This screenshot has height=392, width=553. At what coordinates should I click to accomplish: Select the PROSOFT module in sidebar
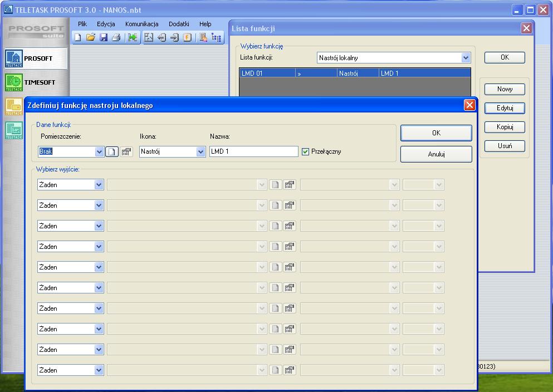(36, 58)
